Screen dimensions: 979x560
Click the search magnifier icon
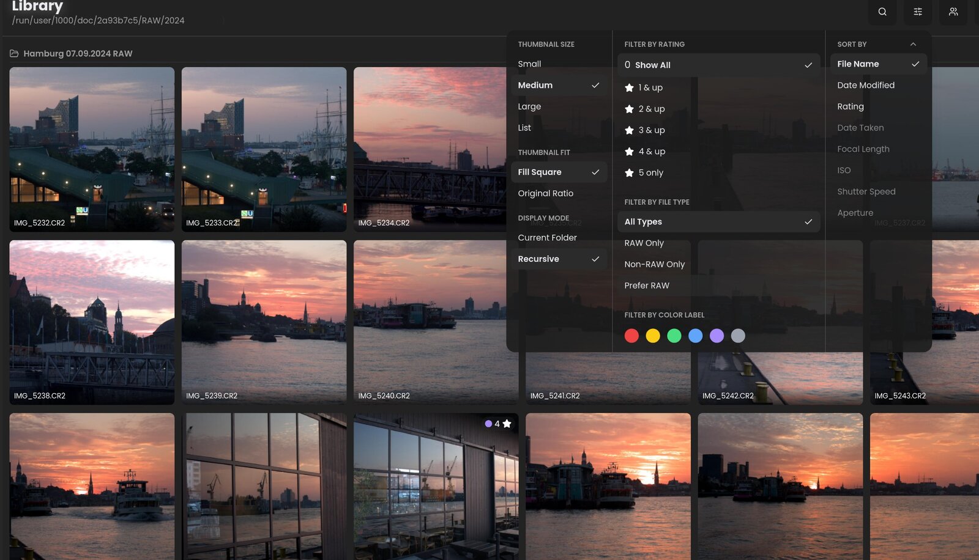pyautogui.click(x=882, y=12)
